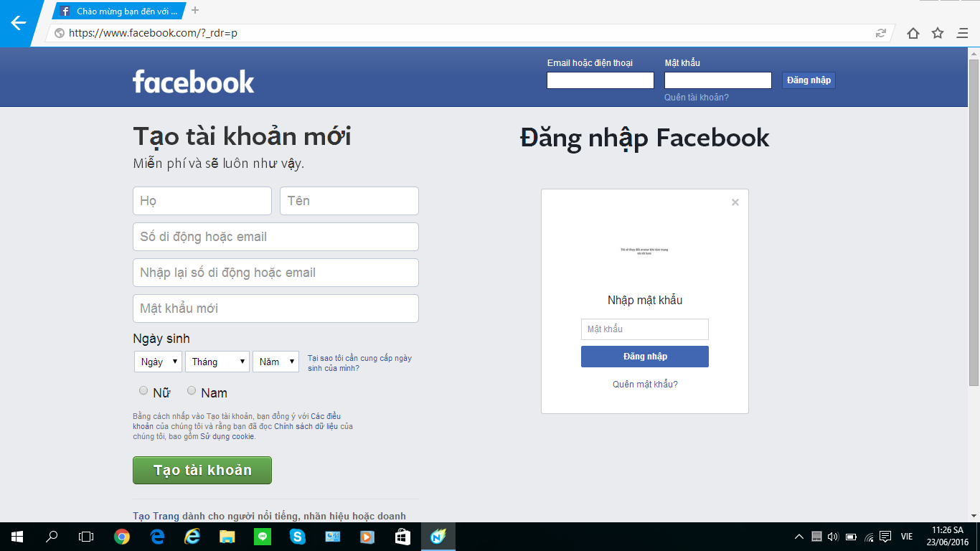Viewport: 980px width, 551px height.
Task: Expand the Năm year dropdown
Action: tap(275, 362)
